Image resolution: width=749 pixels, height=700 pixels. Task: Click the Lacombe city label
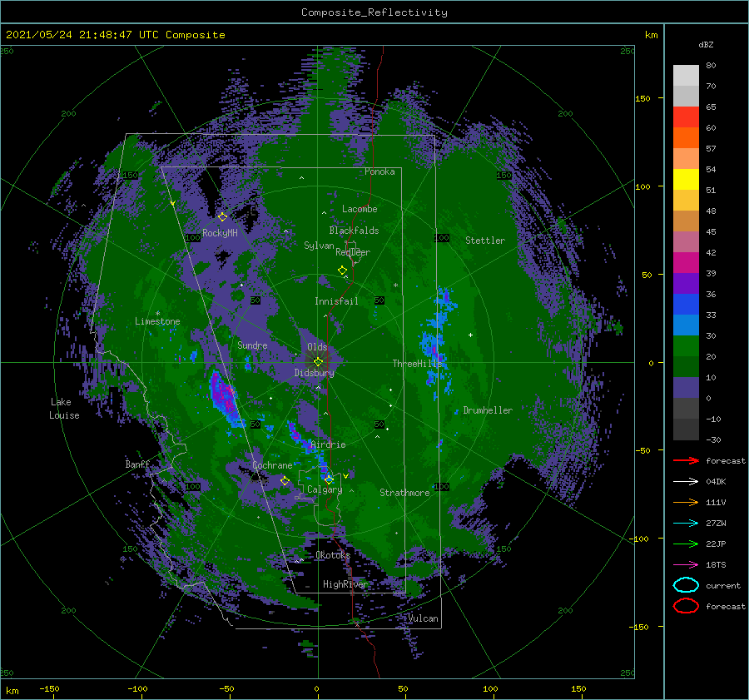pyautogui.click(x=360, y=209)
